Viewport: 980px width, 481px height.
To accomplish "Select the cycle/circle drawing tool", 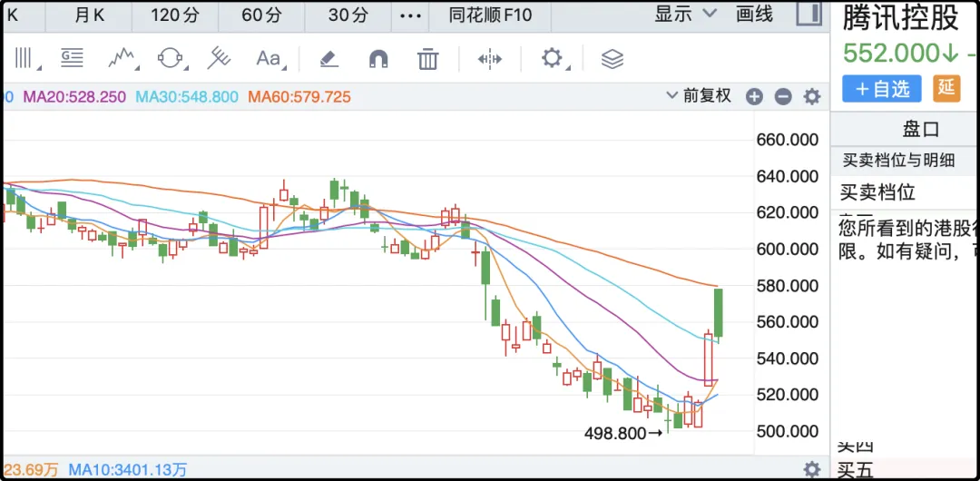I will 170,59.
